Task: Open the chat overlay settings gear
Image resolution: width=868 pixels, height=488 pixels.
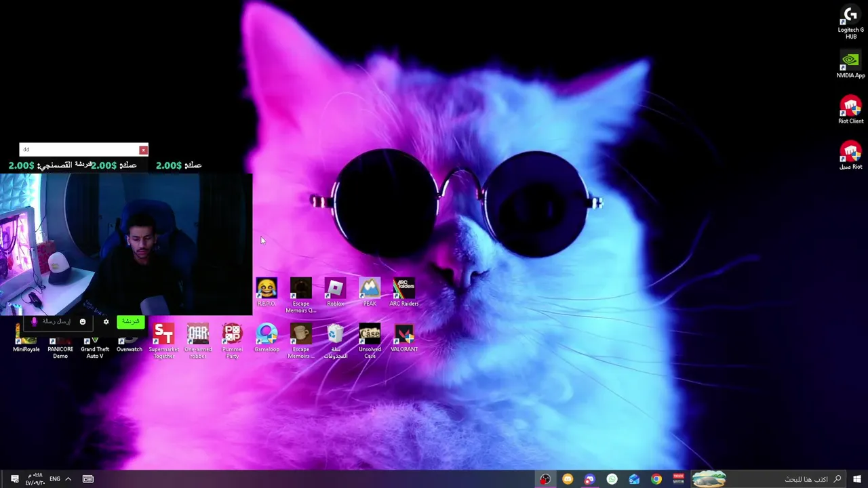Action: (106, 322)
